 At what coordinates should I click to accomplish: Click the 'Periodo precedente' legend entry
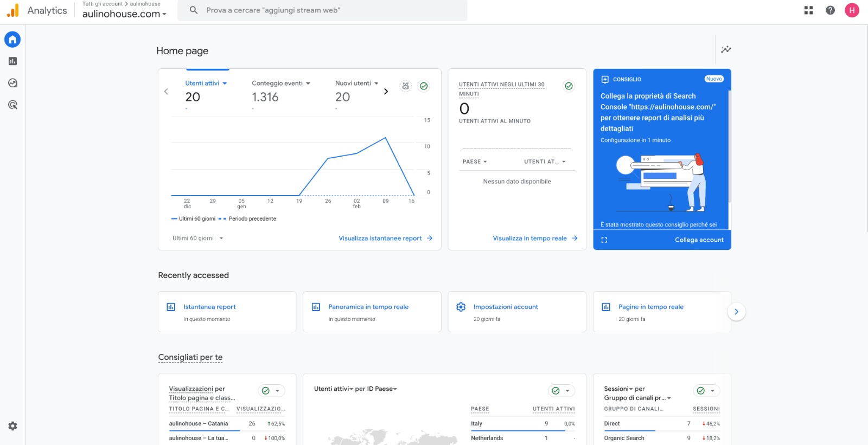[x=247, y=219]
